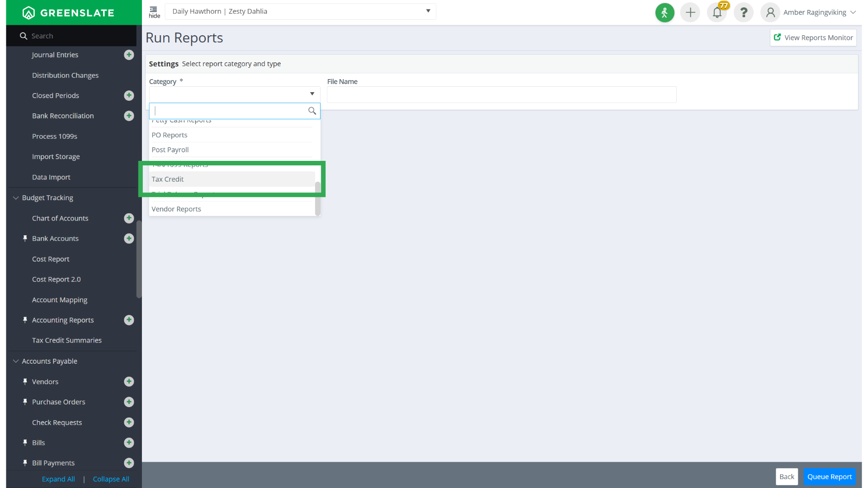The height and width of the screenshot is (488, 868).
Task: Click the GreenSlate logo
Action: click(68, 13)
